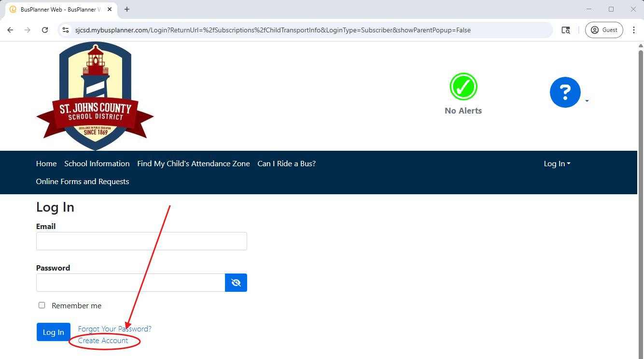
Task: Minimize the browser window
Action: click(589, 9)
